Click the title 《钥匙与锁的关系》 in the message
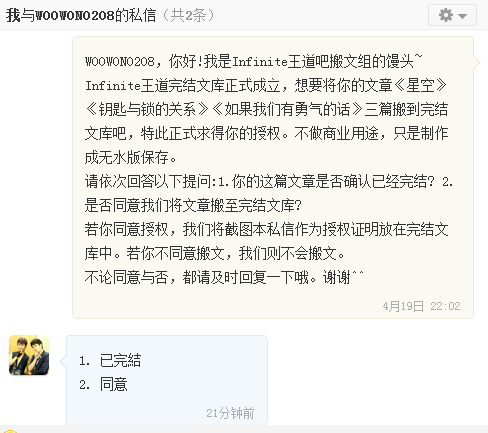Screen dimensions: 488x433 click(x=147, y=109)
